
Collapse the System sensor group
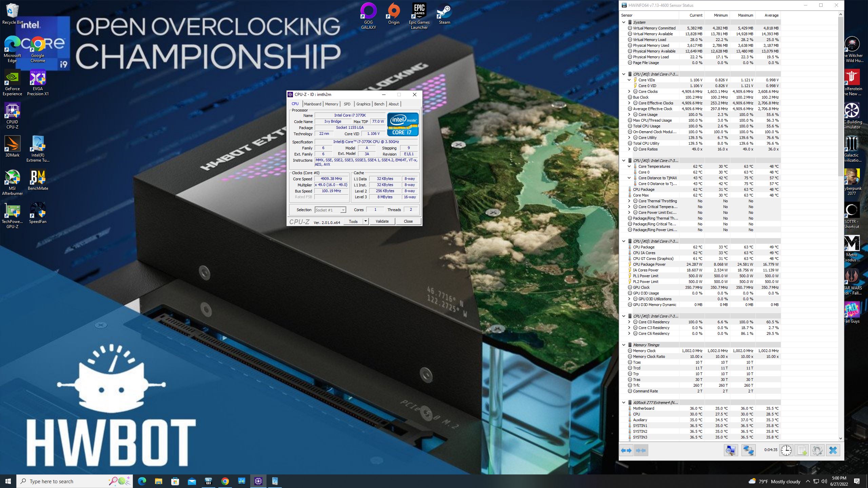(x=624, y=22)
